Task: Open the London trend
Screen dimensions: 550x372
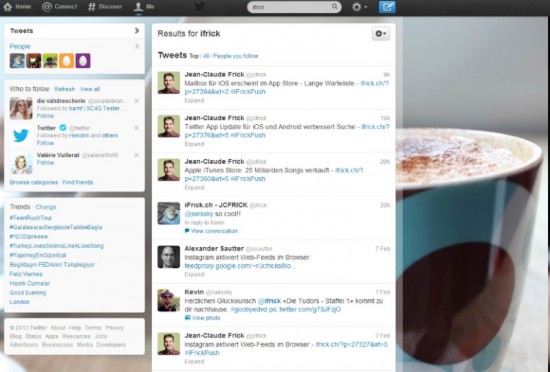Action: [x=20, y=302]
